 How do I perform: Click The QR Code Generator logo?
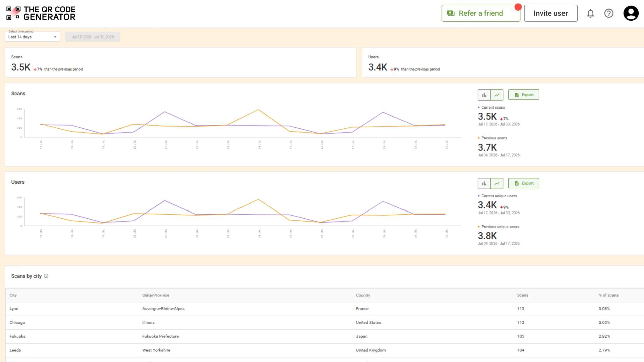tap(41, 13)
